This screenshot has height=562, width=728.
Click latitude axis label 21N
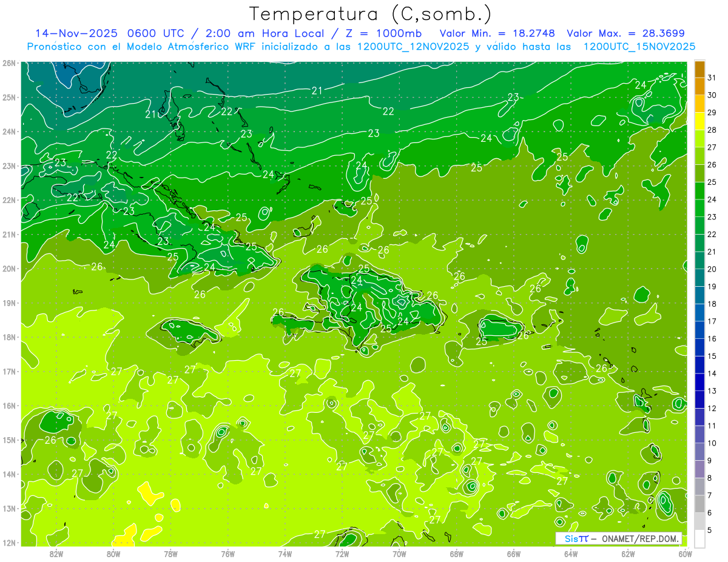point(9,234)
